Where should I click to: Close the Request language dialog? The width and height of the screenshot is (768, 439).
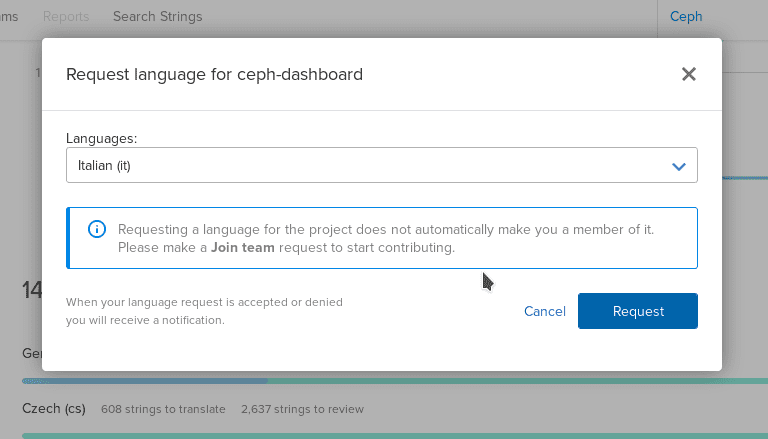point(688,74)
